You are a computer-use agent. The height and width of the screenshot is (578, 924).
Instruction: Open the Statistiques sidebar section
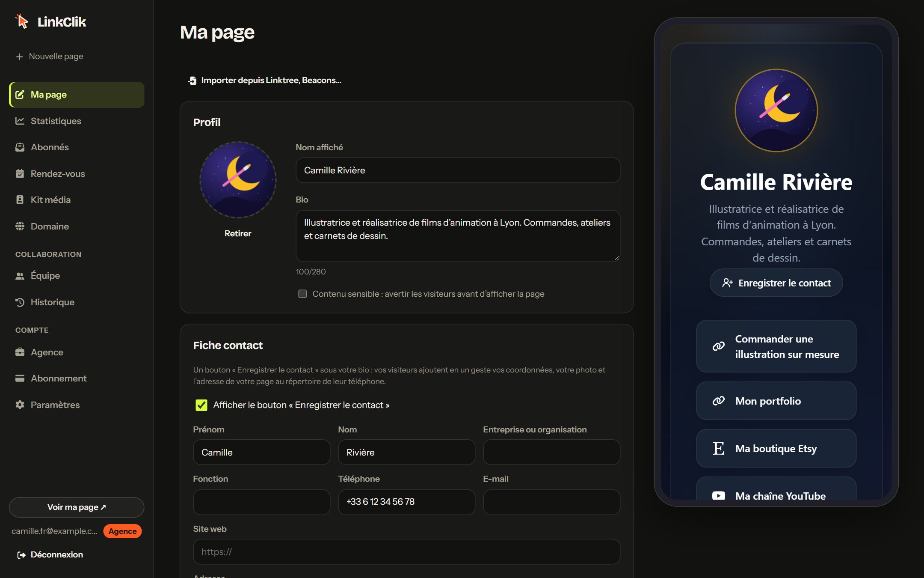(x=77, y=121)
